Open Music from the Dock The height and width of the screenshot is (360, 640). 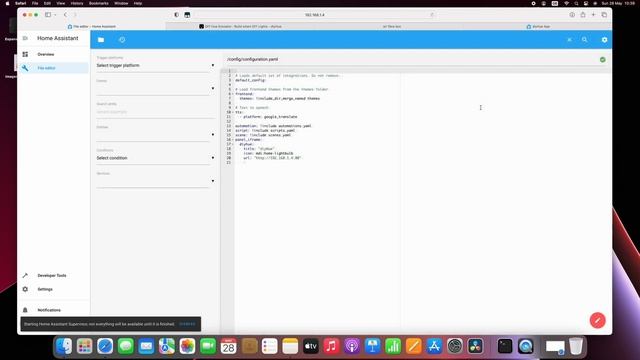(331, 347)
